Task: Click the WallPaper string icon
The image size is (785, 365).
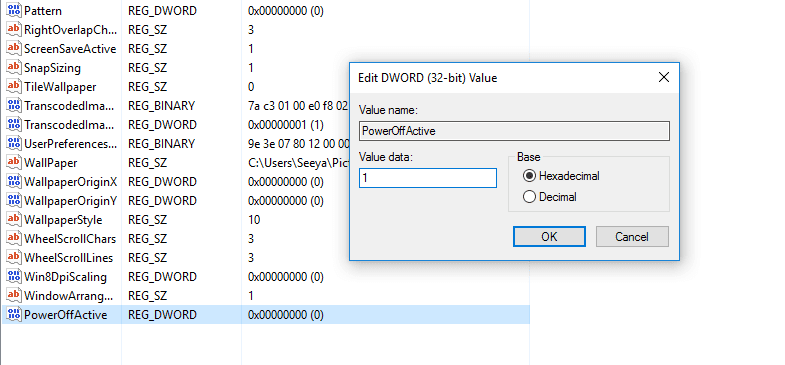Action: click(x=14, y=163)
